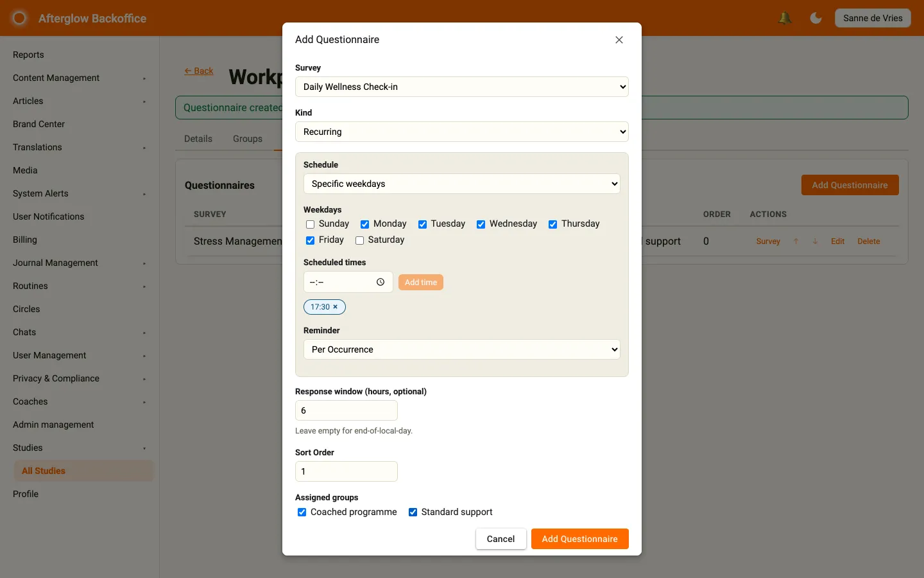Click the Response window hours field

tap(346, 410)
